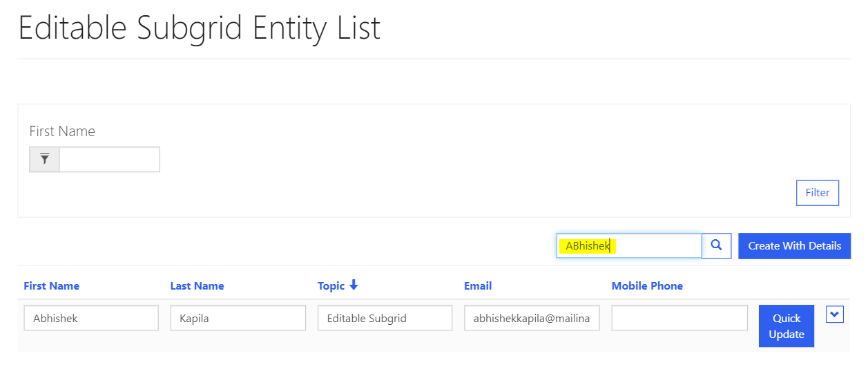
Task: Click the Create With Details button
Action: 794,245
